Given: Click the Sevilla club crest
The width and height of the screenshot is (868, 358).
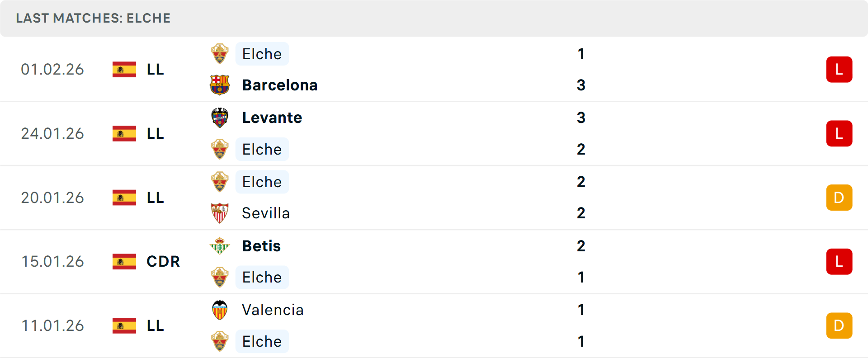Looking at the screenshot, I should [220, 213].
